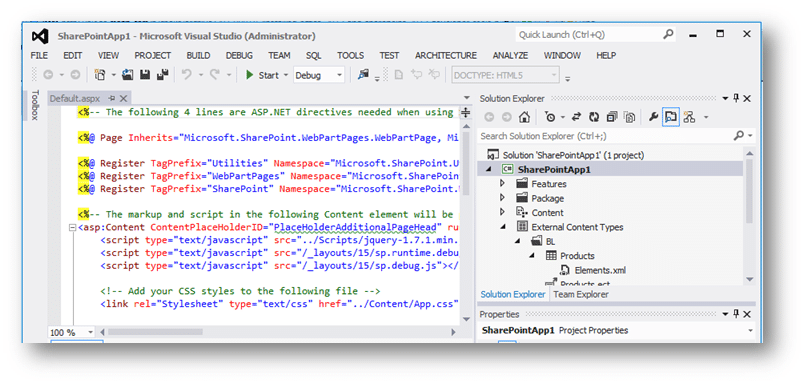This screenshot has width=805, height=385.
Task: Click the Open File toolbar icon
Action: [x=127, y=75]
